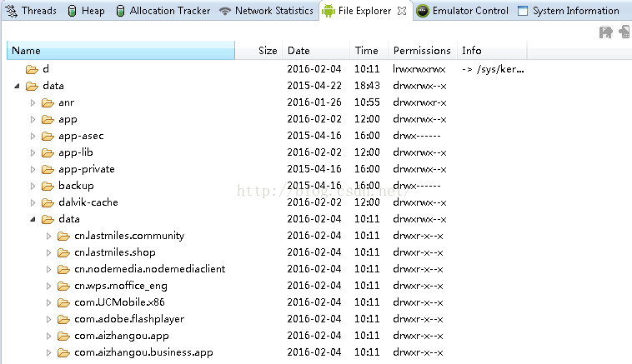Click the folder icon next to app-private
Viewport: 632px width, 364px height.
pyautogui.click(x=48, y=169)
